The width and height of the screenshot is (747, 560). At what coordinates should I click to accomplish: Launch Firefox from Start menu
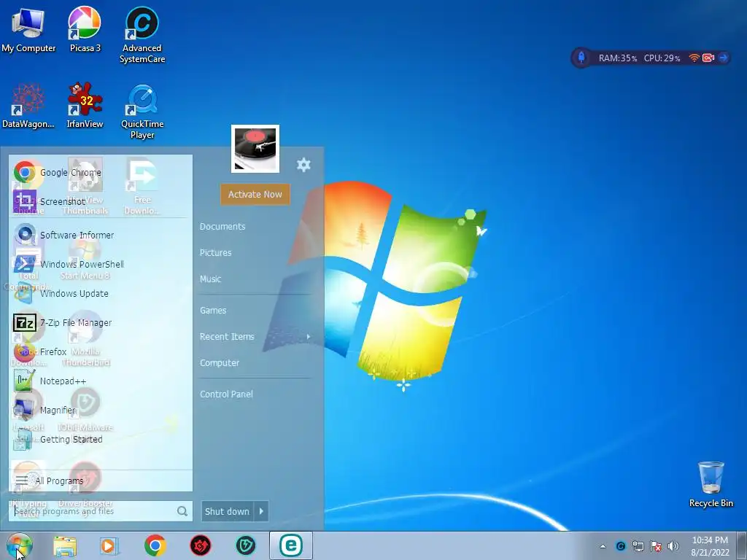tap(101, 351)
